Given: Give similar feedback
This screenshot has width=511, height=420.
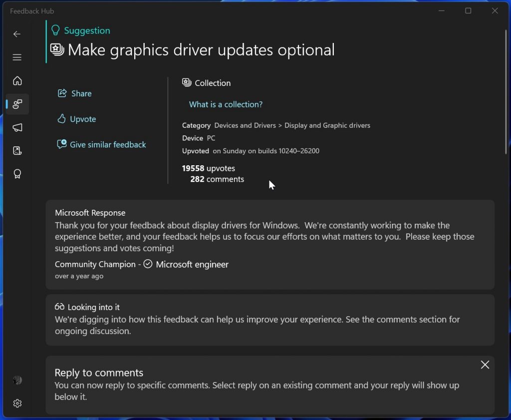Looking at the screenshot, I should 102,144.
